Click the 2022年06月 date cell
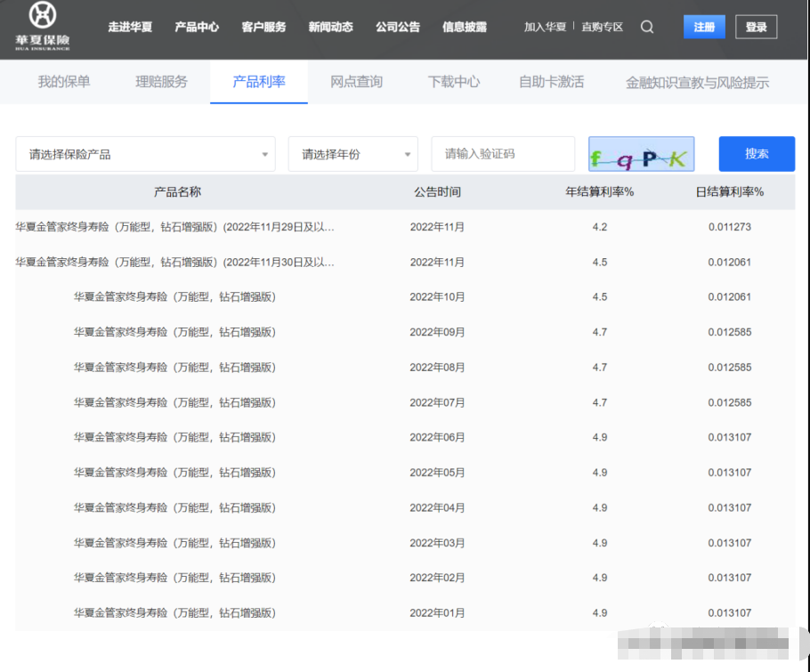 click(437, 438)
